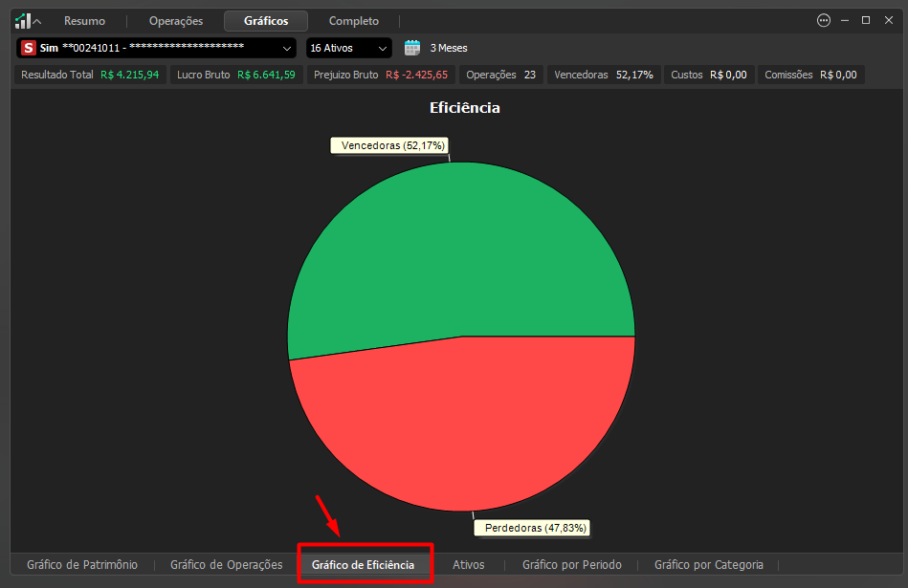Open Gráfico por Categoria view
This screenshot has height=588, width=908.
tap(709, 565)
